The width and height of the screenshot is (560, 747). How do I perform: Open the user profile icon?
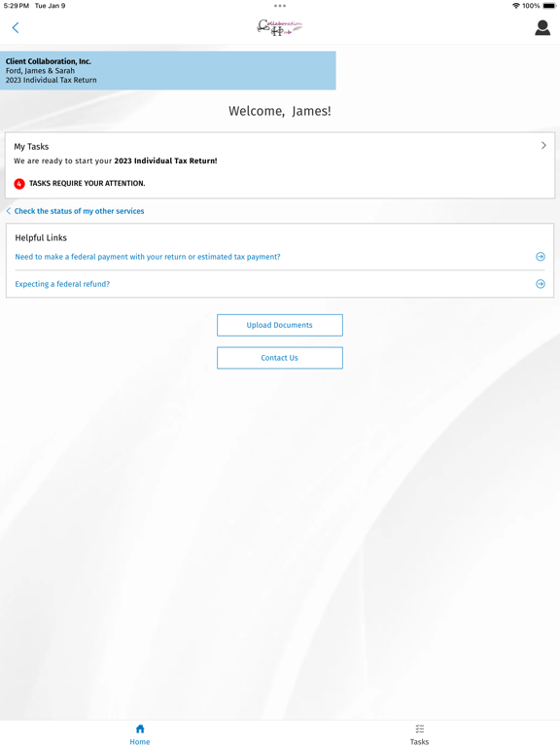pyautogui.click(x=542, y=27)
